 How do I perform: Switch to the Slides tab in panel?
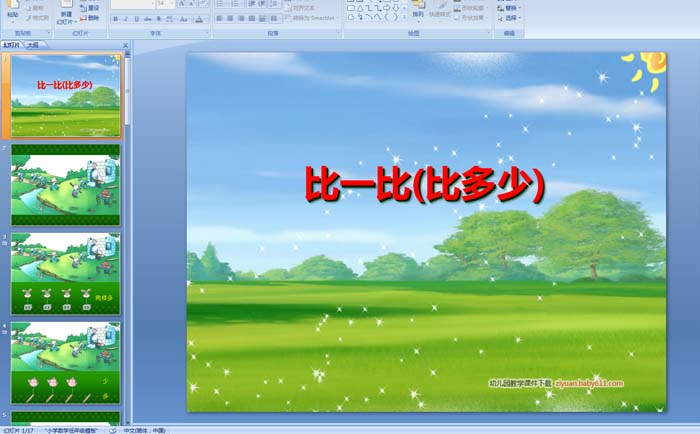click(11, 45)
